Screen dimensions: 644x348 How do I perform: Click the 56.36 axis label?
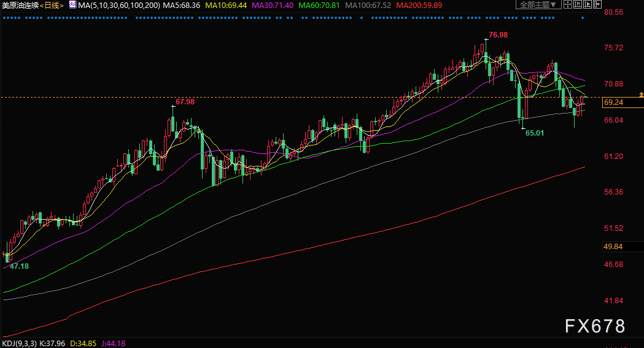(613, 192)
